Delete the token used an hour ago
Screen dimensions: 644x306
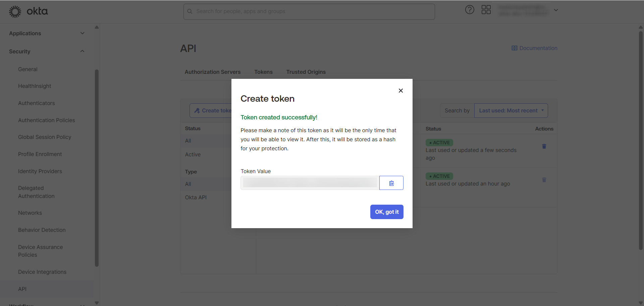pos(544,180)
